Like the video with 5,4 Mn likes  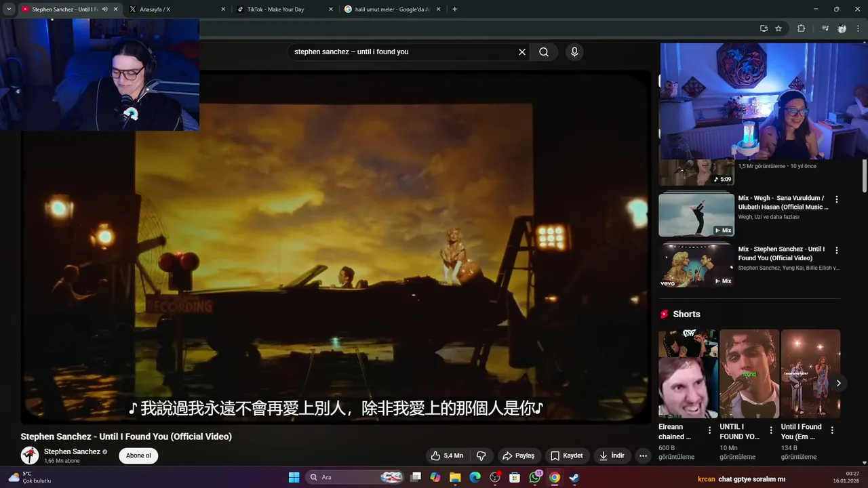pyautogui.click(x=447, y=455)
